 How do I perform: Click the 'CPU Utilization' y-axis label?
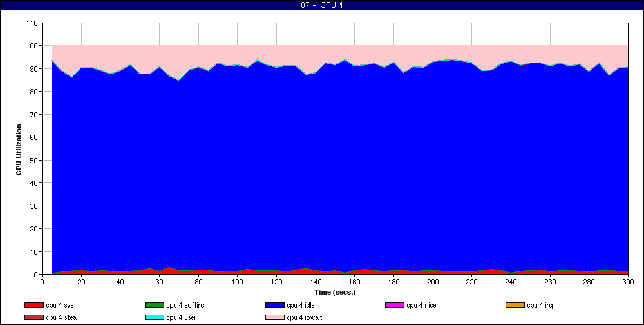[19, 150]
